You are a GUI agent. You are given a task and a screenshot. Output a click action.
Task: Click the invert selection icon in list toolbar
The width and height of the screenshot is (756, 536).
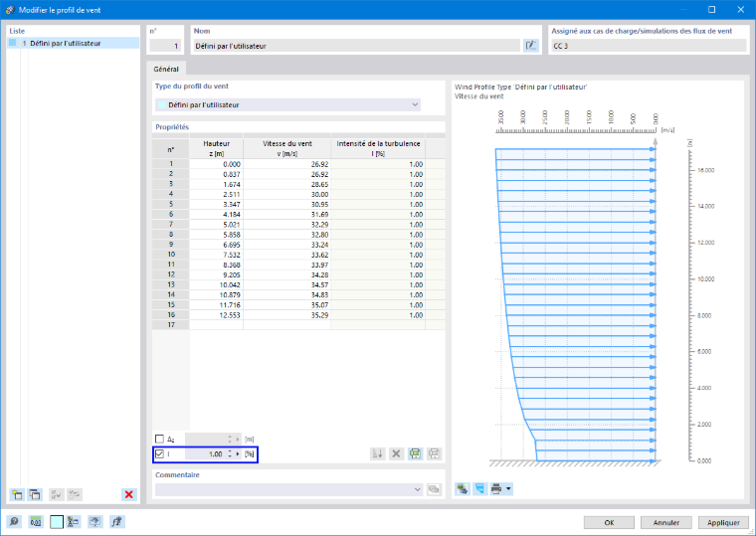(x=75, y=494)
